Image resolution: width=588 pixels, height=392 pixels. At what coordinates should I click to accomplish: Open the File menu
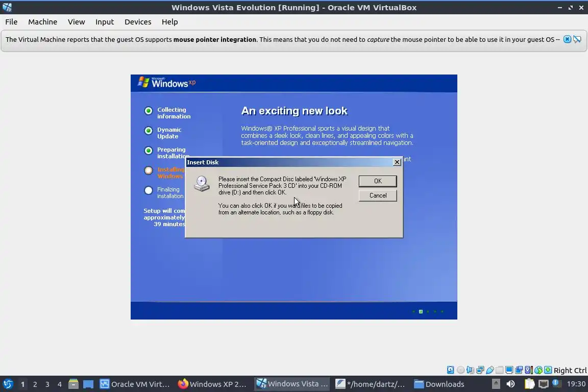11,22
